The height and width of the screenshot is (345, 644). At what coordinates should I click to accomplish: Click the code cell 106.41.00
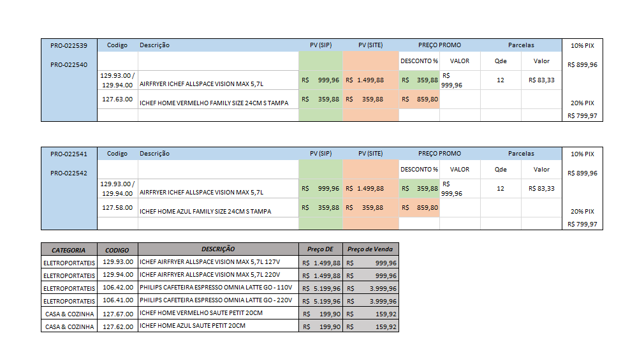(x=117, y=300)
